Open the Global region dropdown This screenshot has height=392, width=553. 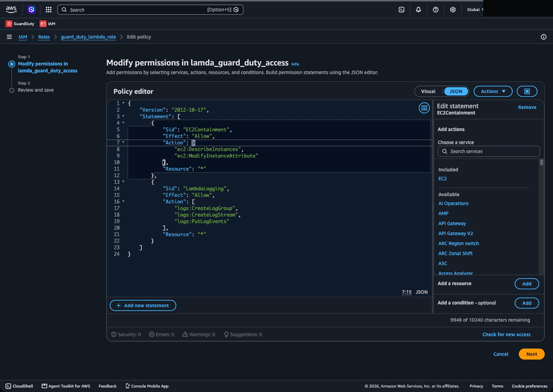tap(475, 10)
